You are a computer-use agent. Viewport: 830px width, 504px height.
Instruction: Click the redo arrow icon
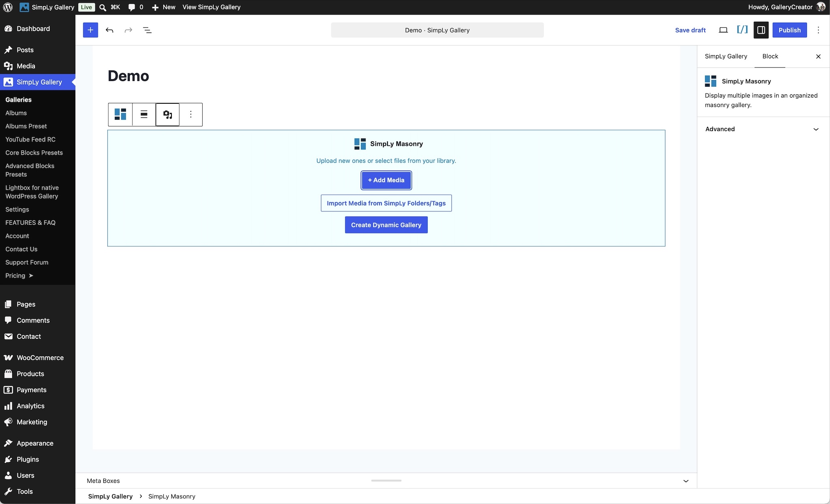click(128, 30)
